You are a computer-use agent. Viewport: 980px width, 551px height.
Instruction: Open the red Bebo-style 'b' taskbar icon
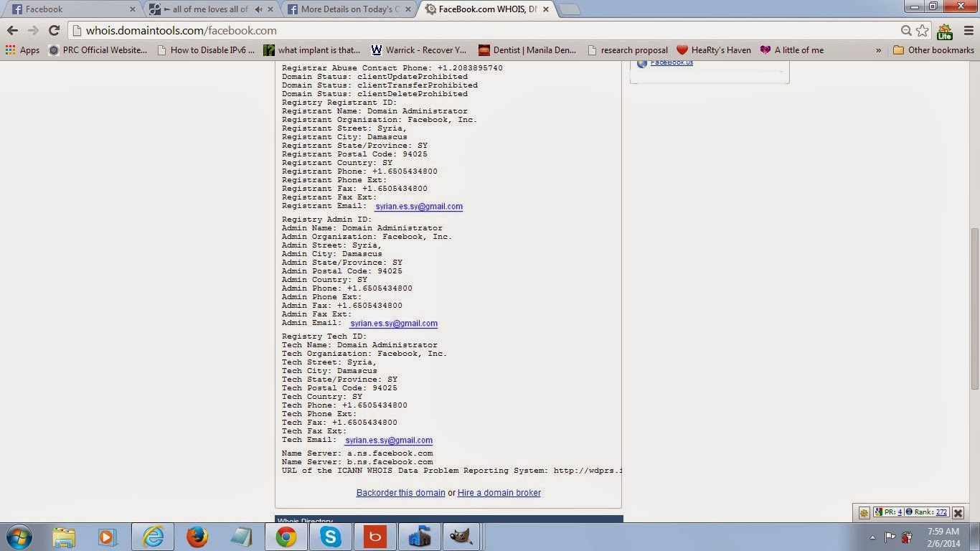pos(375,537)
